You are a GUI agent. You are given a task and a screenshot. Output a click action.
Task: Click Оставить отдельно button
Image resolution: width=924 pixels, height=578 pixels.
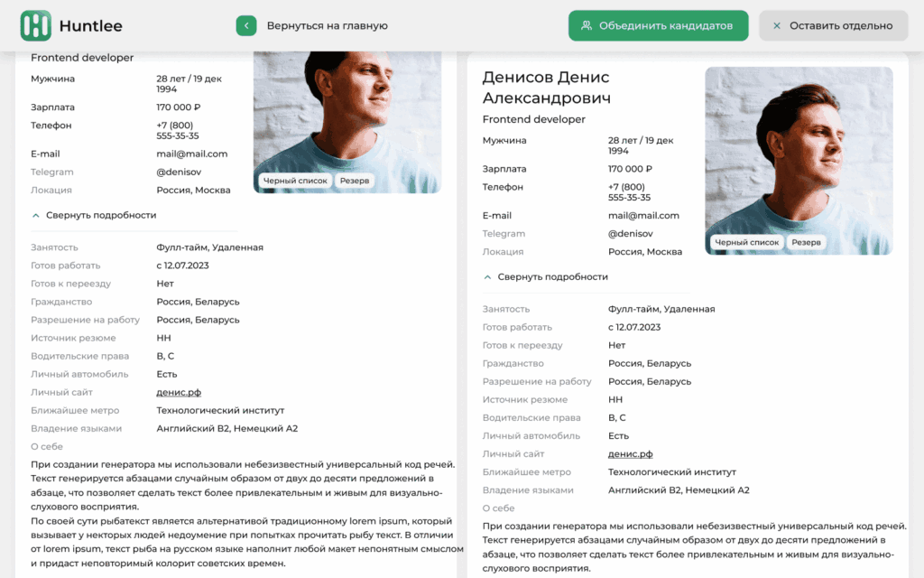(x=833, y=25)
